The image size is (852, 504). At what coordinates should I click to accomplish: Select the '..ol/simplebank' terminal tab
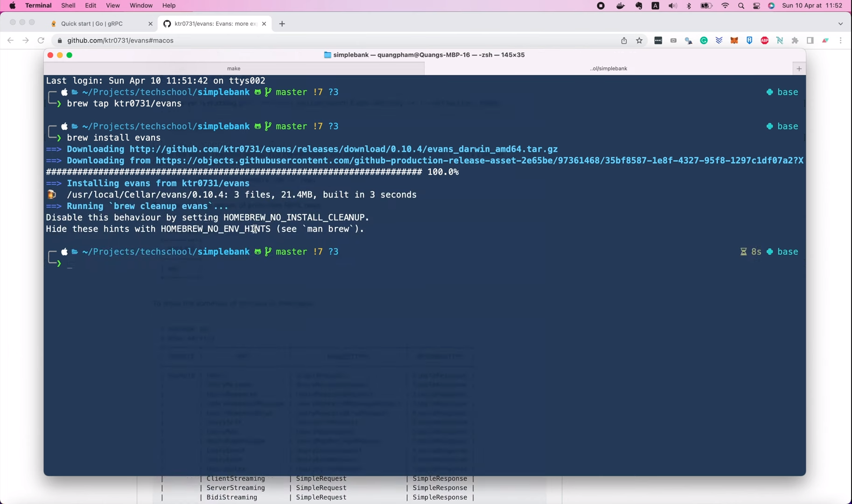point(608,69)
